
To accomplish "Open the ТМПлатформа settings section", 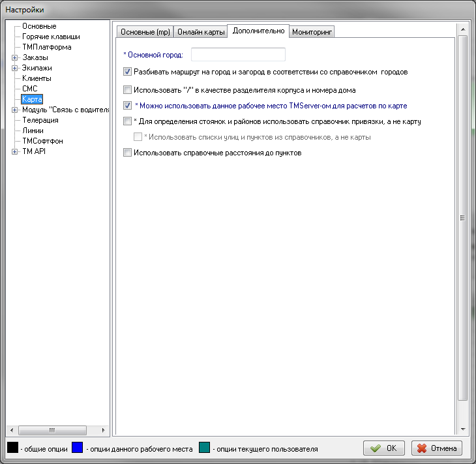I will pyautogui.click(x=47, y=47).
